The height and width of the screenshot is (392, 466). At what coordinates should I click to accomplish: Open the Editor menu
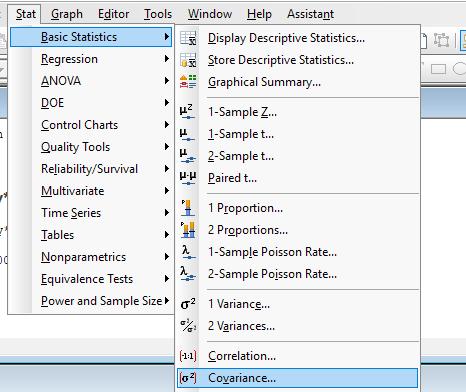click(x=113, y=14)
